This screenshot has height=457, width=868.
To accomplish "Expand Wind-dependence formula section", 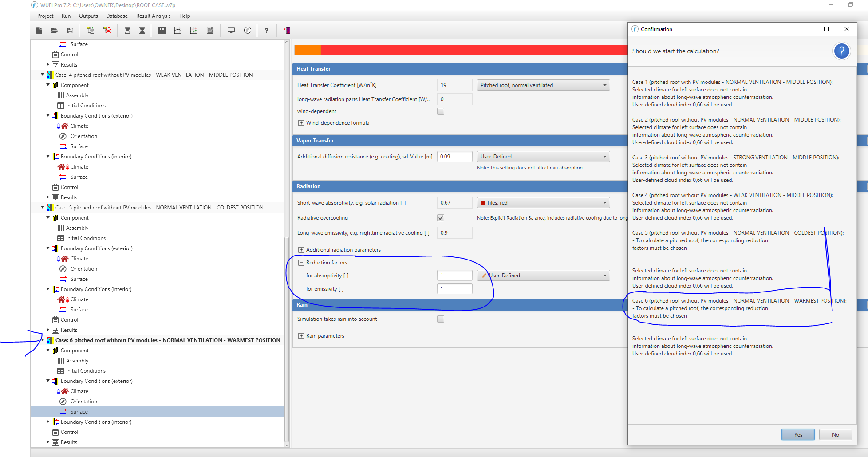I will pos(301,123).
